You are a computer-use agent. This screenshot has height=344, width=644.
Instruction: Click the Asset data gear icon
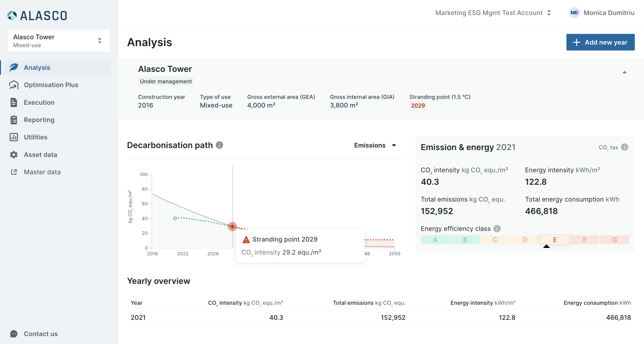pos(14,155)
